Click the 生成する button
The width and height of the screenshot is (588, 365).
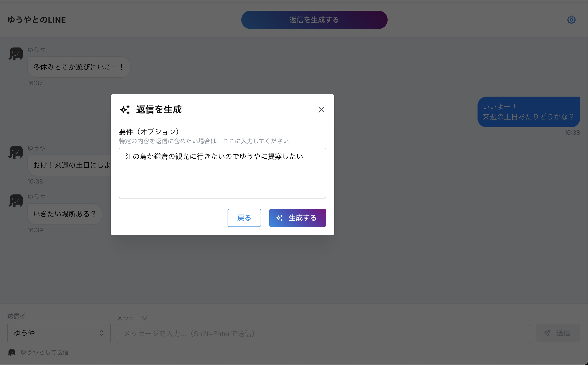(x=297, y=218)
